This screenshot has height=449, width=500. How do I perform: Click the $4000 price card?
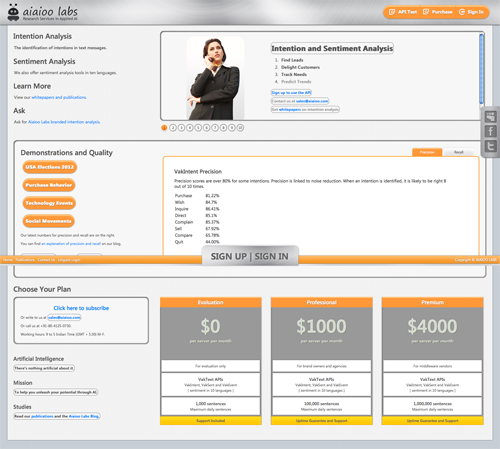click(x=433, y=333)
